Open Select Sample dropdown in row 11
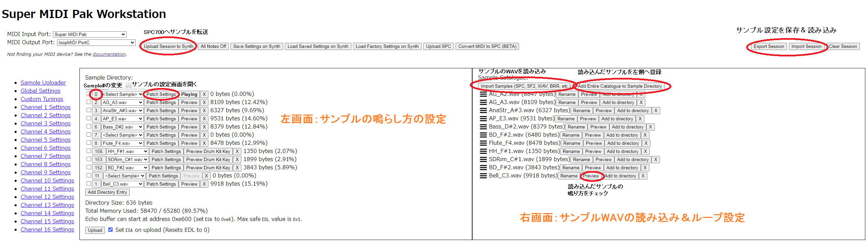 (x=124, y=176)
